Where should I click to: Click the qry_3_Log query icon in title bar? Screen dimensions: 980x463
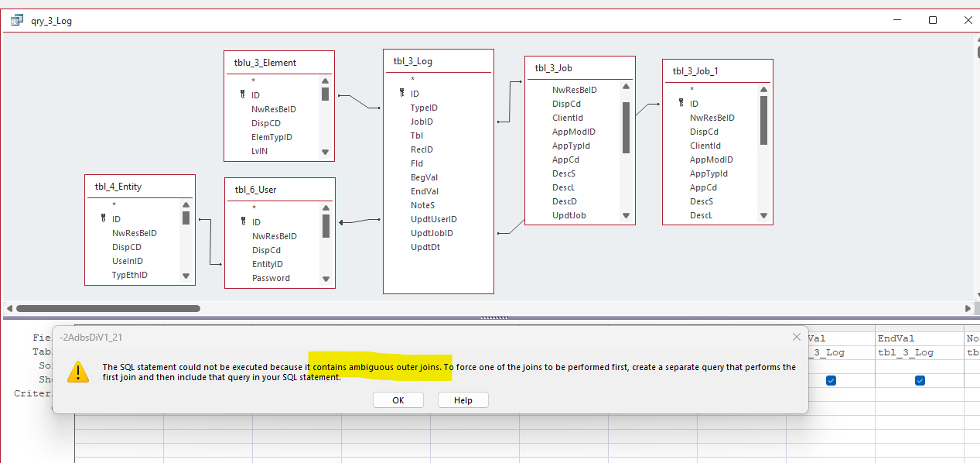[x=17, y=21]
